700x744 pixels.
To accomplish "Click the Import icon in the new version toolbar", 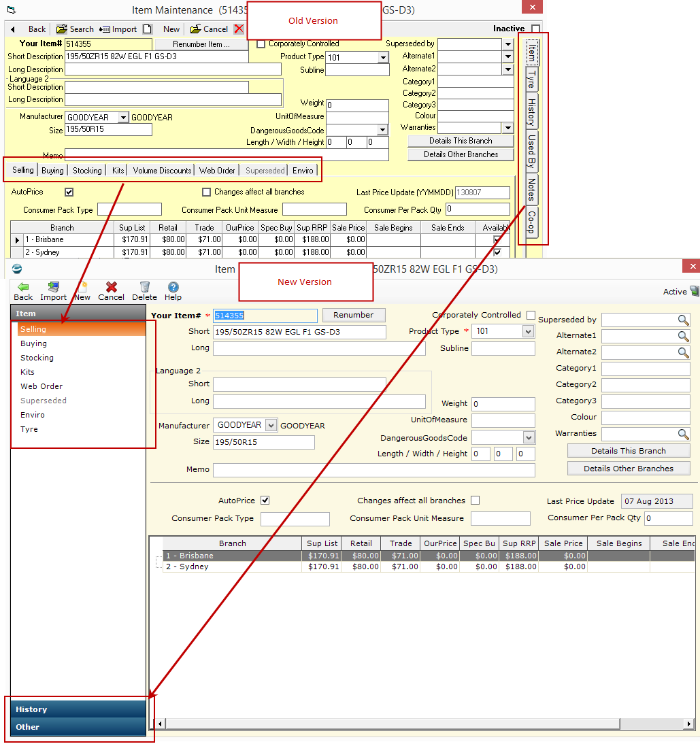I will tap(54, 286).
